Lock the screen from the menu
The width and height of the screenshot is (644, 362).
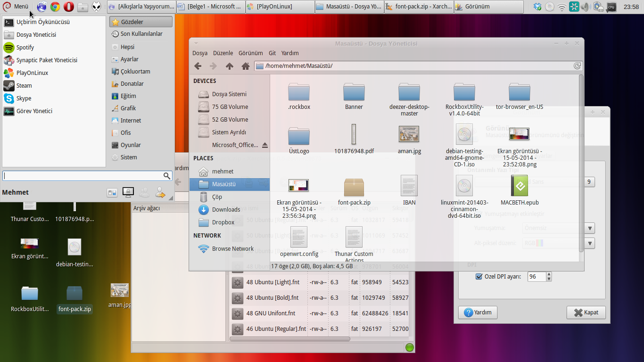click(x=128, y=192)
